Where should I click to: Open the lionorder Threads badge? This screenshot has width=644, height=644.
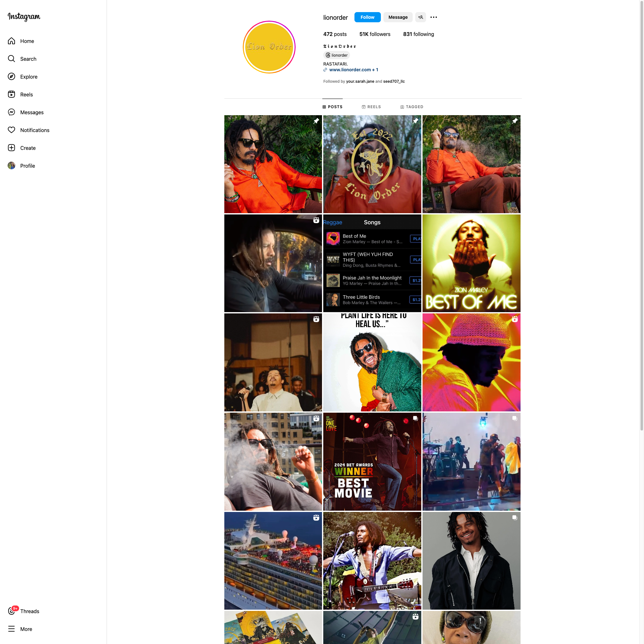point(336,55)
